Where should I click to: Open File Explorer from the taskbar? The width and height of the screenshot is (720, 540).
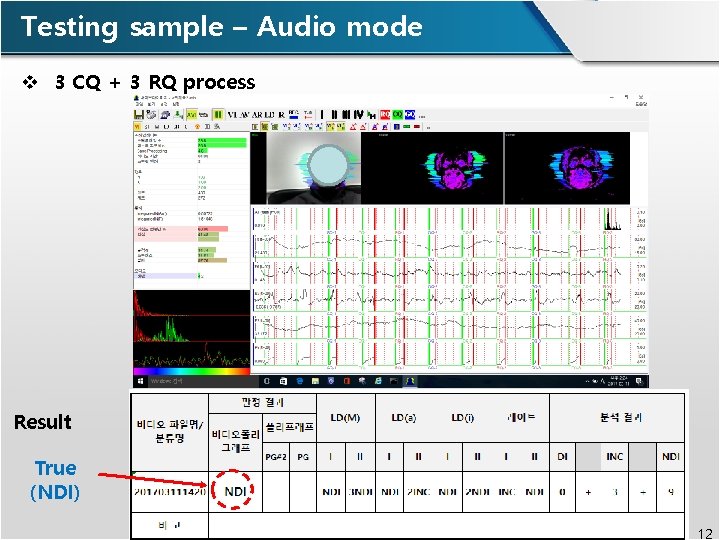pos(315,381)
